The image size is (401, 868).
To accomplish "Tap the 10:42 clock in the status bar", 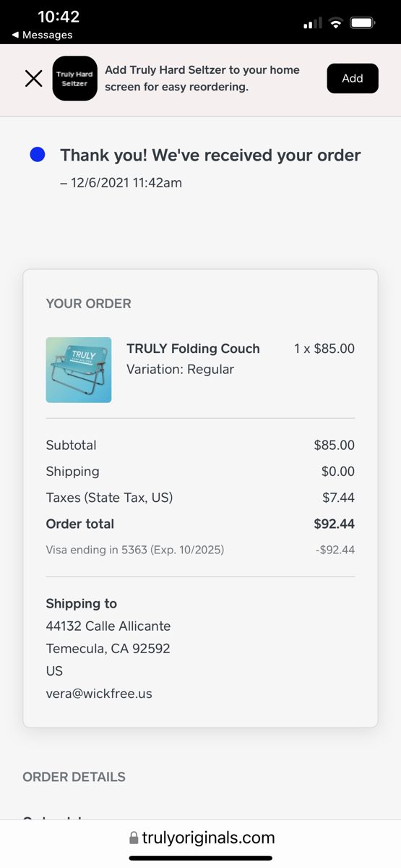I will click(x=59, y=16).
